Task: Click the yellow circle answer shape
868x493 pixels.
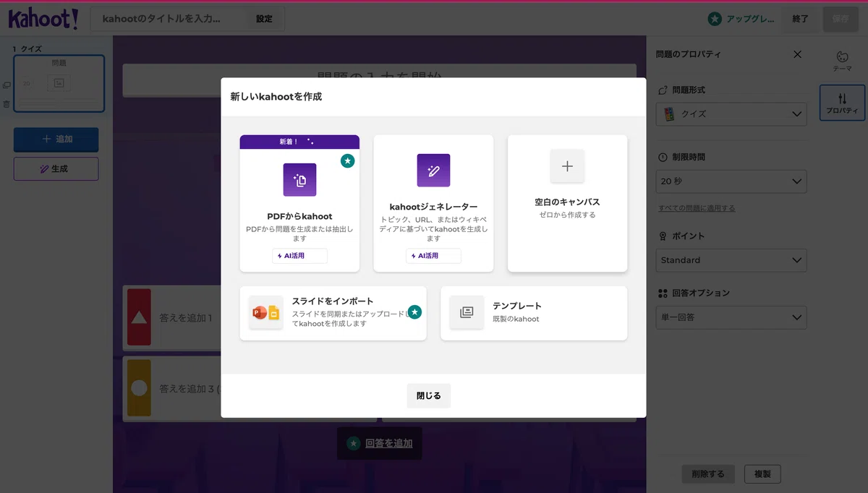Action: point(139,388)
